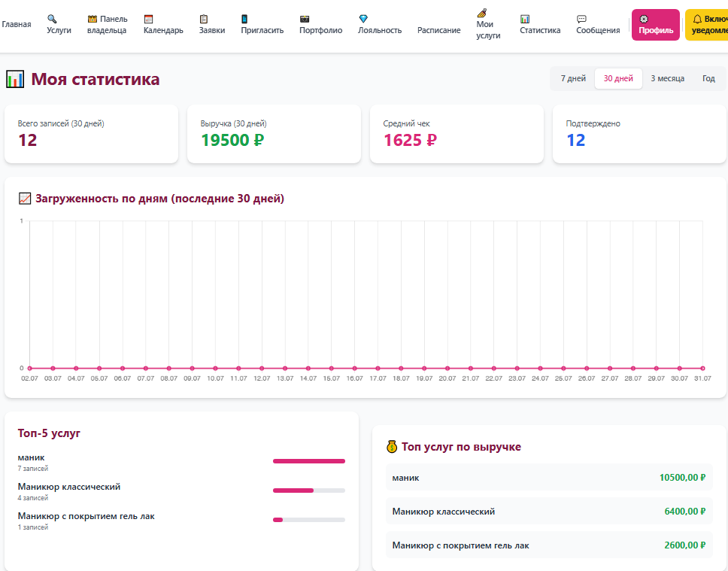Click the phone icon for Пригласить
This screenshot has width=728, height=571.
click(244, 19)
